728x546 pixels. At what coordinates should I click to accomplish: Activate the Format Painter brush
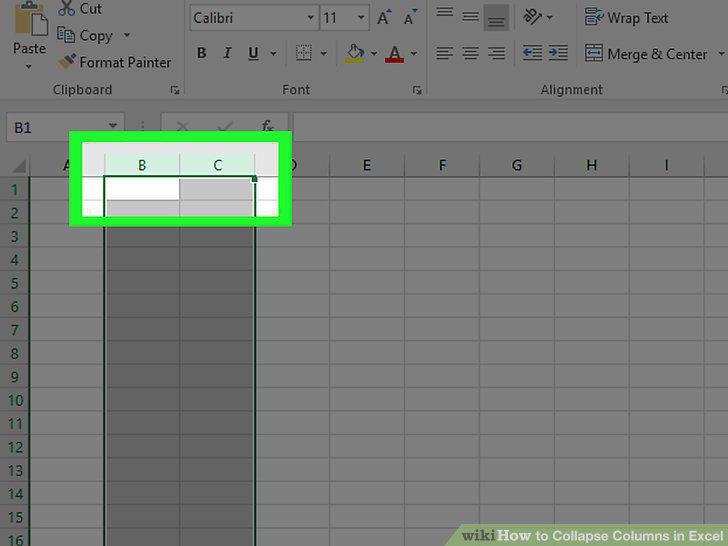[115, 62]
